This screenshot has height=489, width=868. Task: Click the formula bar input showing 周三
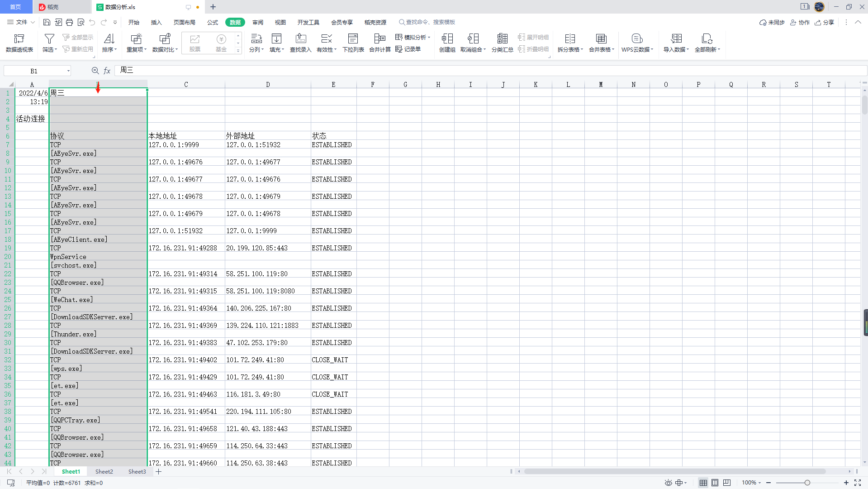pyautogui.click(x=490, y=71)
